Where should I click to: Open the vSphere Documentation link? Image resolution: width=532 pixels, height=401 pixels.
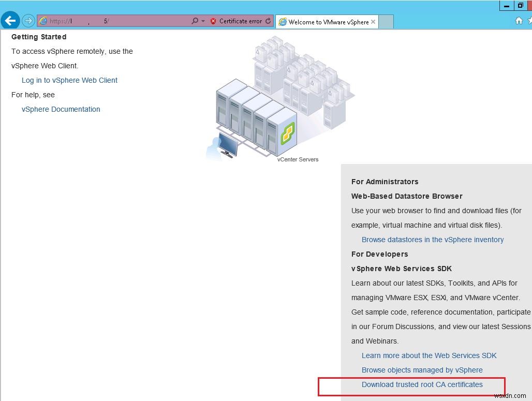click(x=61, y=109)
